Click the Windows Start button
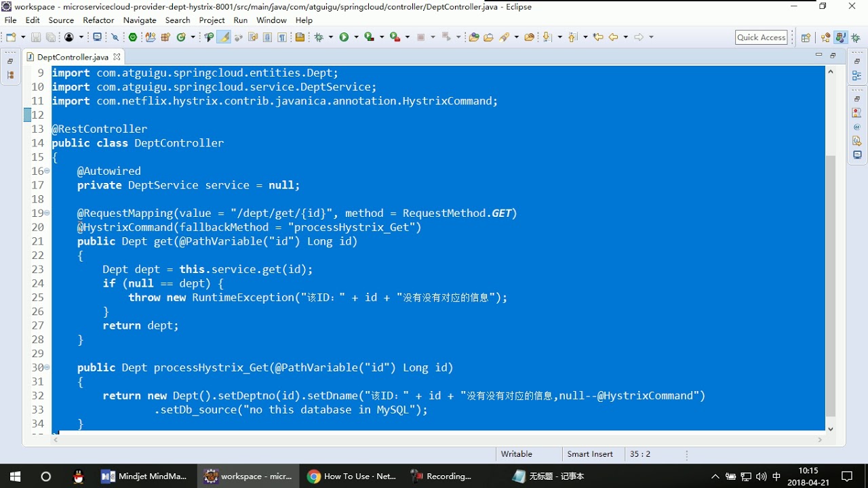 15,476
